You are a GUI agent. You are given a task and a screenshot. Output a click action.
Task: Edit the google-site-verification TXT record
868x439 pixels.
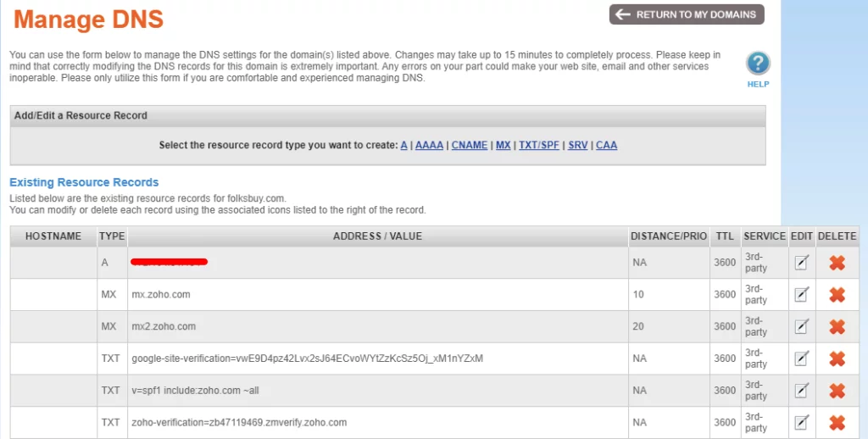pyautogui.click(x=801, y=358)
